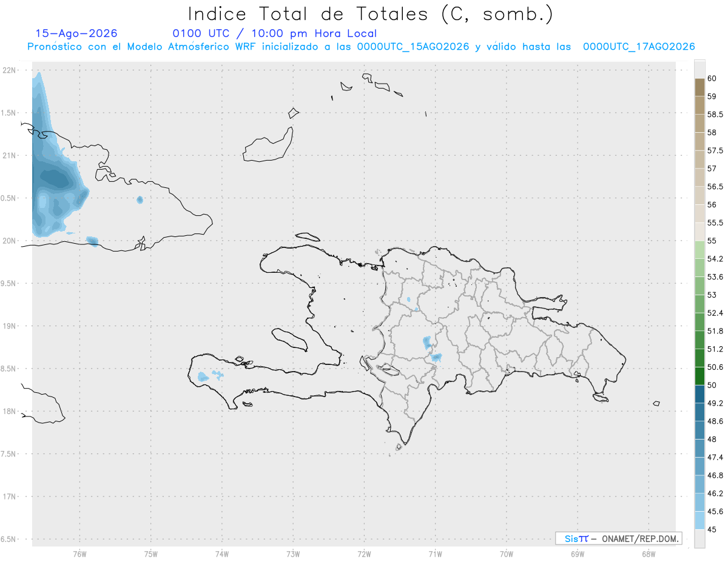Click the colorbar value "57.5"

pyautogui.click(x=716, y=150)
